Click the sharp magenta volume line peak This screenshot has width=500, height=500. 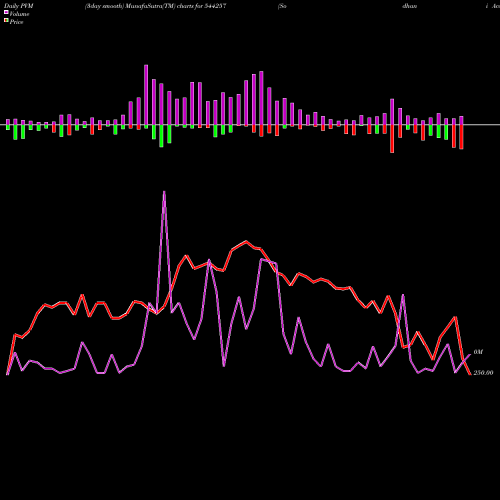(x=164, y=192)
